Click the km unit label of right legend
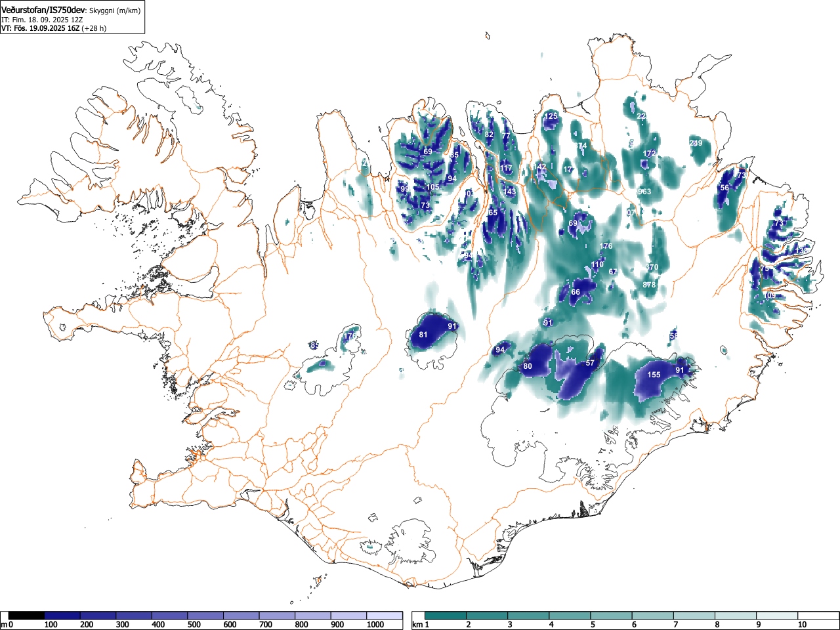Viewport: 840px width, 630px height. click(417, 625)
